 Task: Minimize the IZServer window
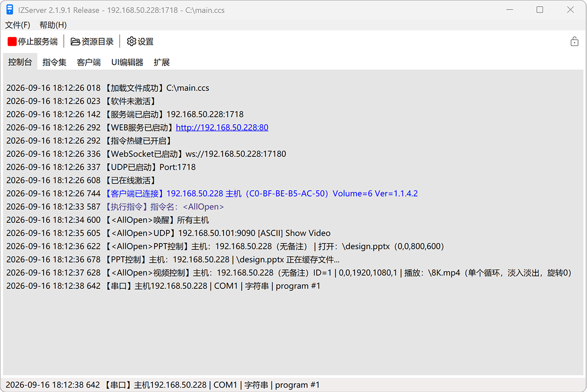coord(510,10)
